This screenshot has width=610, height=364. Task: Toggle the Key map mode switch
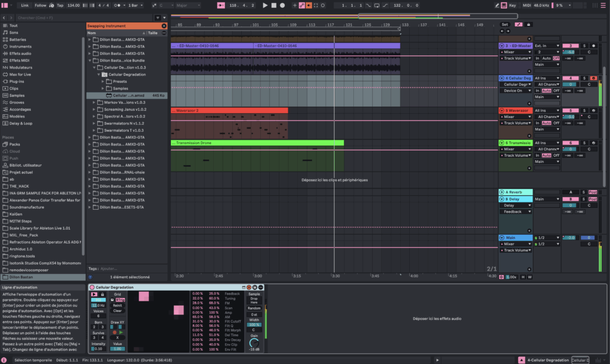click(x=512, y=5)
